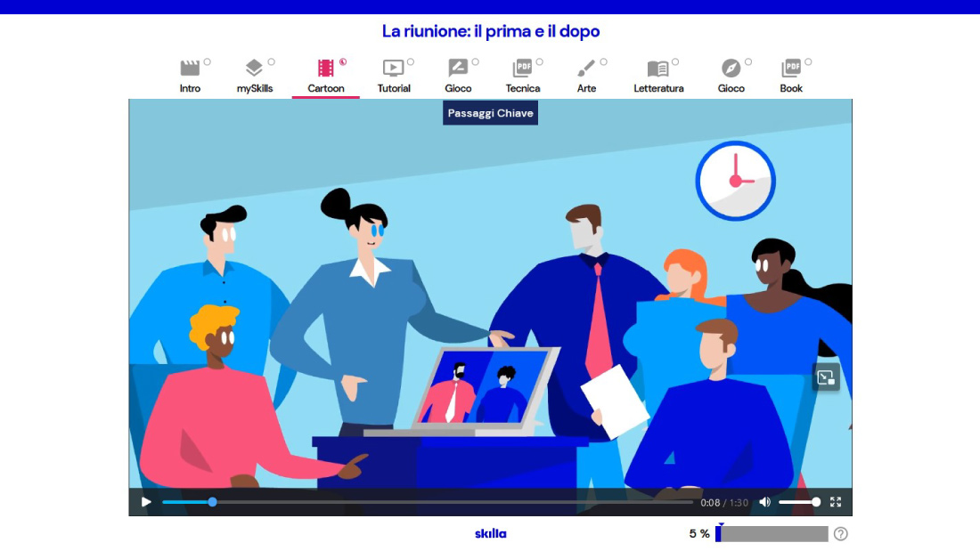
Task: Switch to the Cartoon tab
Action: pos(326,77)
